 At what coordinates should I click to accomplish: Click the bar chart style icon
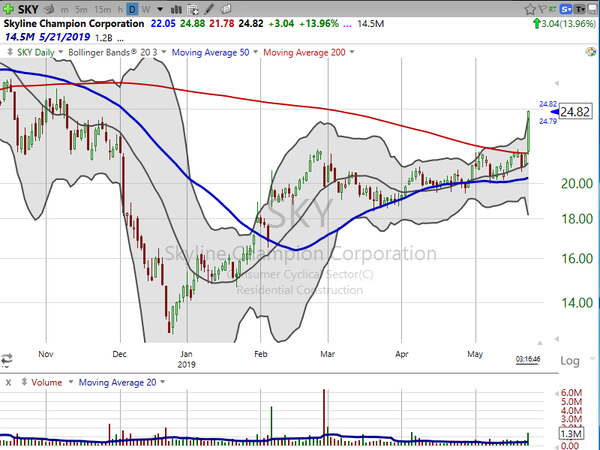click(176, 9)
